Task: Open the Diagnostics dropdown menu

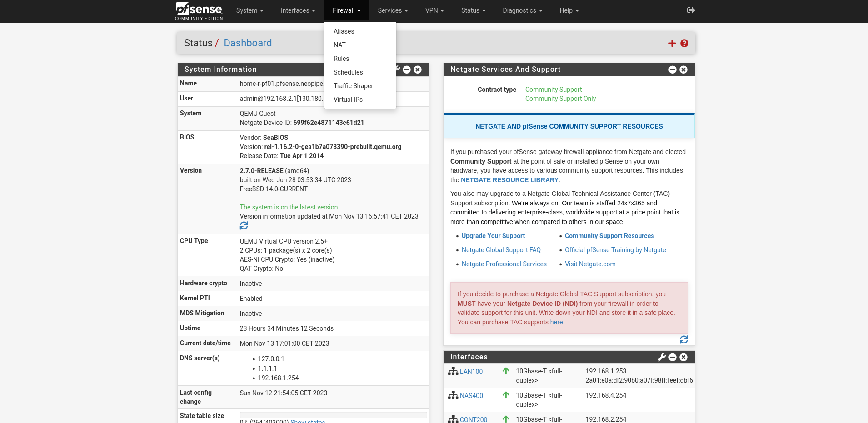Action: (x=522, y=10)
